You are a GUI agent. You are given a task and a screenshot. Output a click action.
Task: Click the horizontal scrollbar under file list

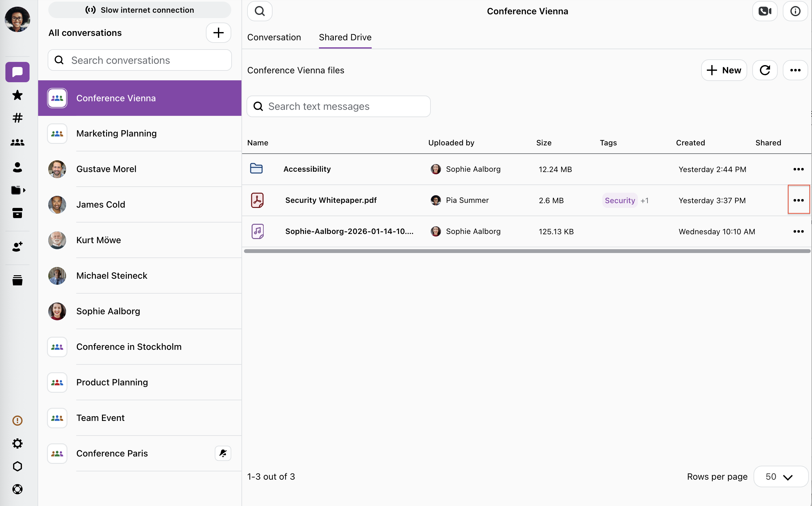[x=527, y=251]
